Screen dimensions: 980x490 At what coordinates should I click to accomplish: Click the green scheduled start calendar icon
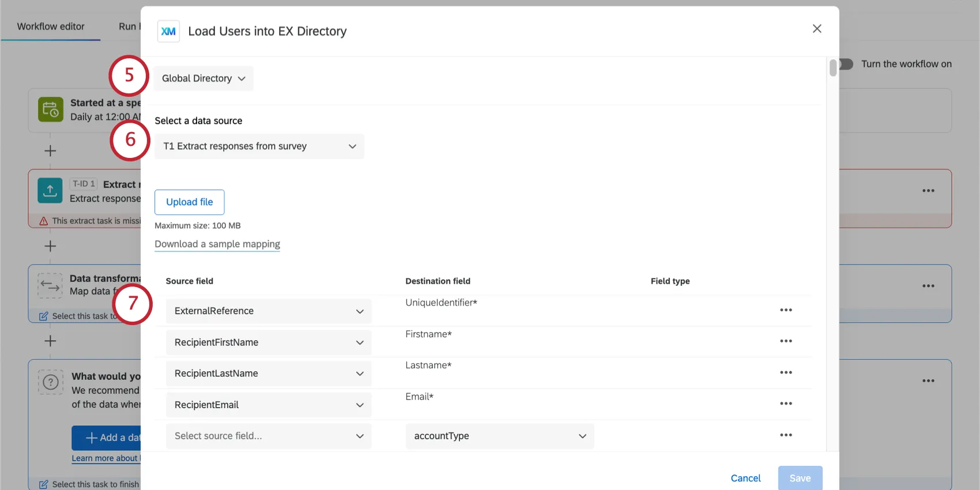[x=51, y=109]
